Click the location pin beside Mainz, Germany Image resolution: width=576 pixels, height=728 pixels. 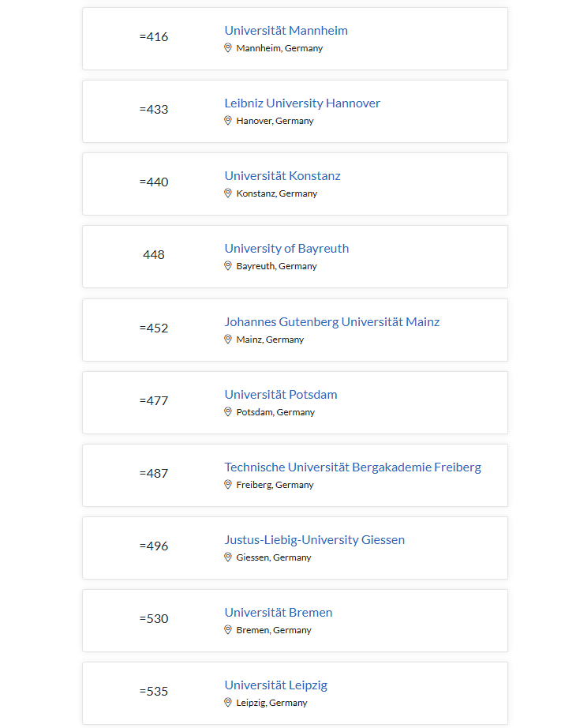228,340
